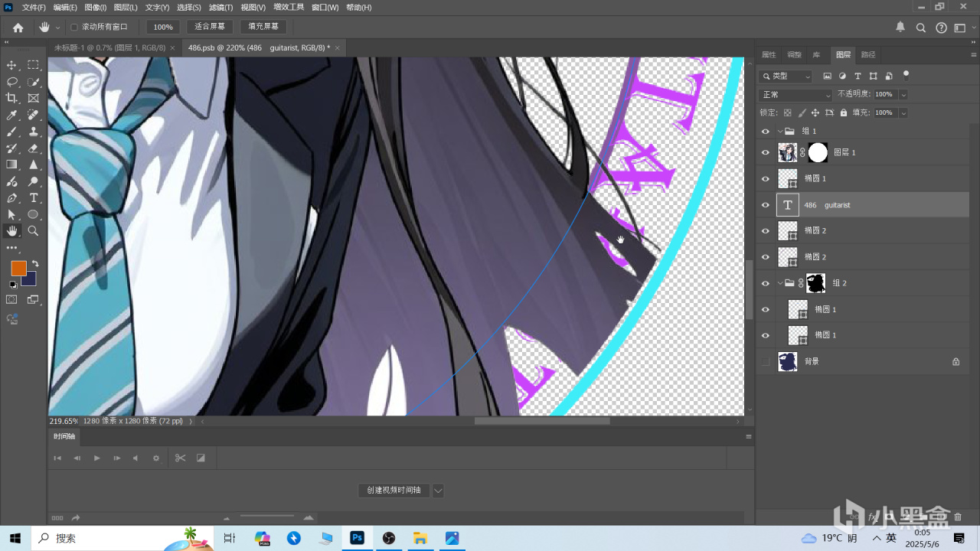
Task: Split clip with the timeline scissors icon
Action: click(180, 458)
